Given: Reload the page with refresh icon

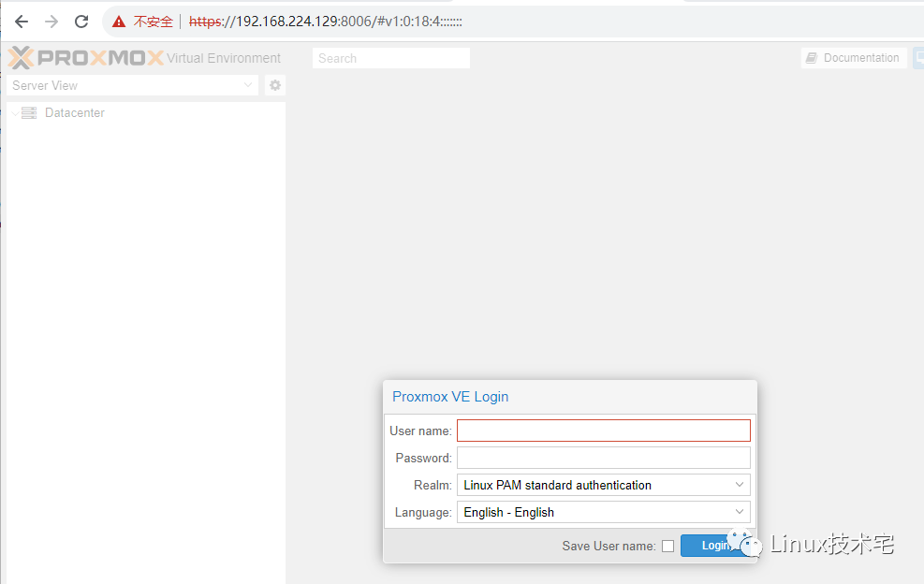Looking at the screenshot, I should [x=81, y=22].
